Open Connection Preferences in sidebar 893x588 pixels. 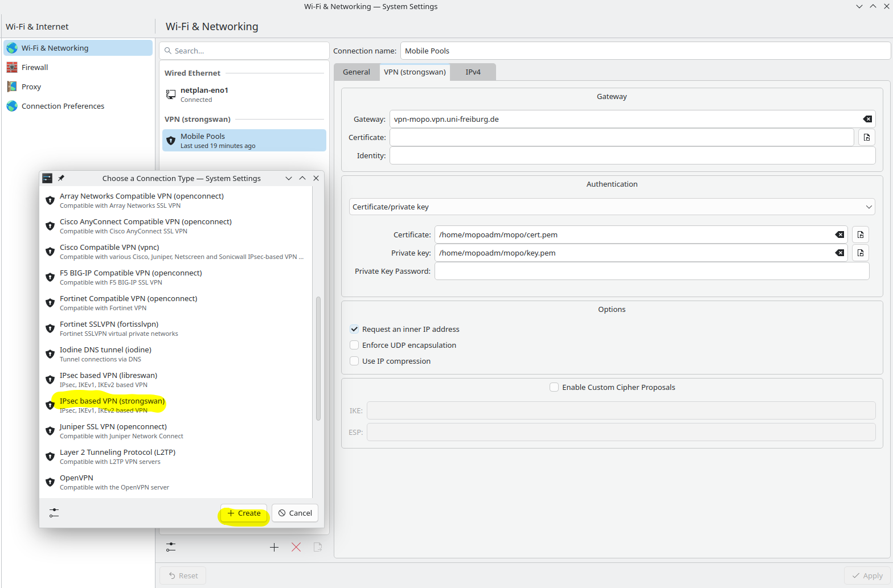click(78, 106)
